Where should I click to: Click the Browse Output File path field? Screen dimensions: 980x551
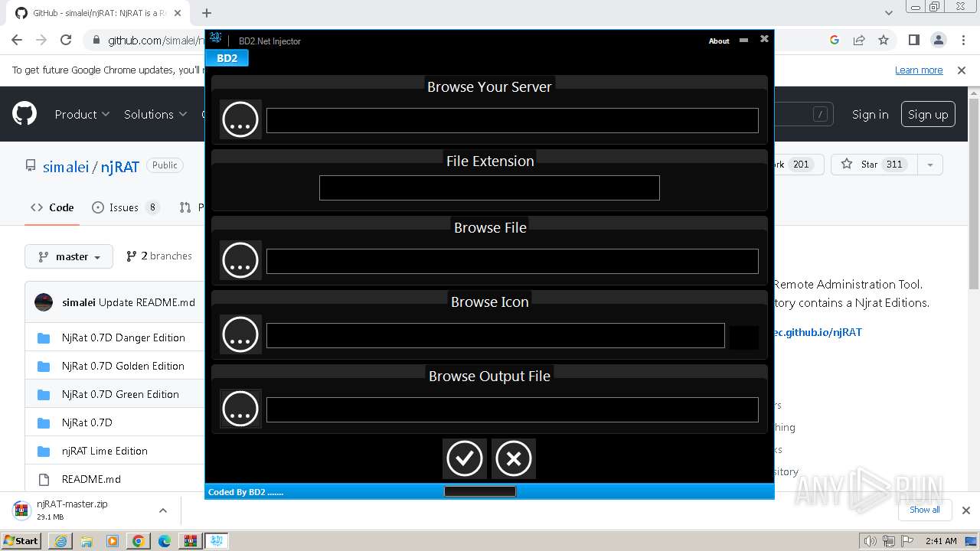coord(512,409)
